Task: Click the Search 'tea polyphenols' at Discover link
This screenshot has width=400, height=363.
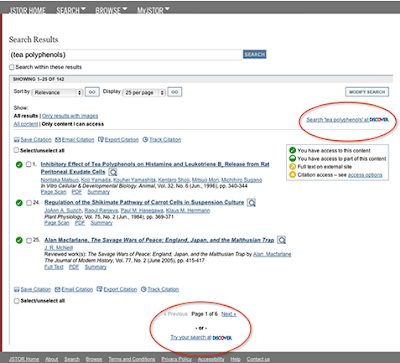Action: [347, 120]
